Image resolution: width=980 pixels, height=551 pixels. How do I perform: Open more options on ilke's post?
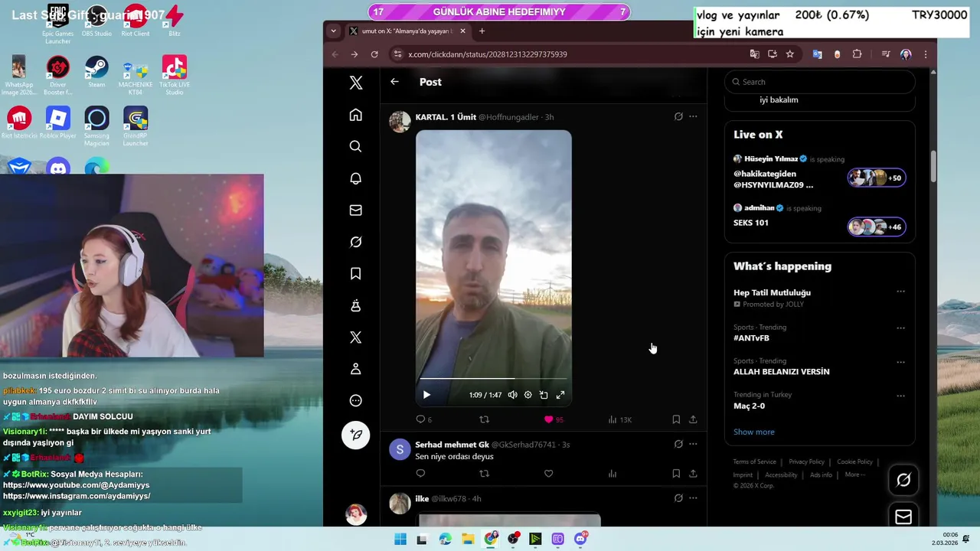click(x=693, y=498)
